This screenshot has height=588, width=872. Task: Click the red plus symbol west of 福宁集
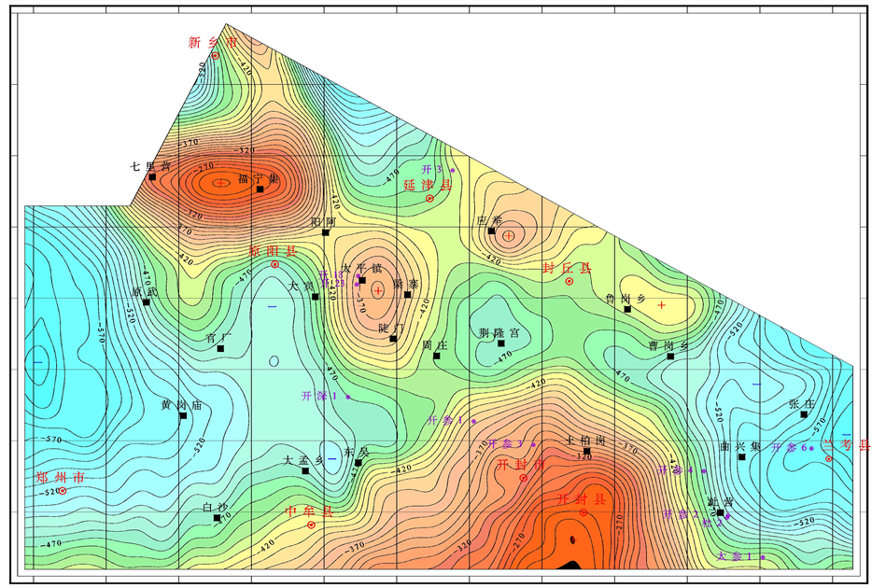220,183
